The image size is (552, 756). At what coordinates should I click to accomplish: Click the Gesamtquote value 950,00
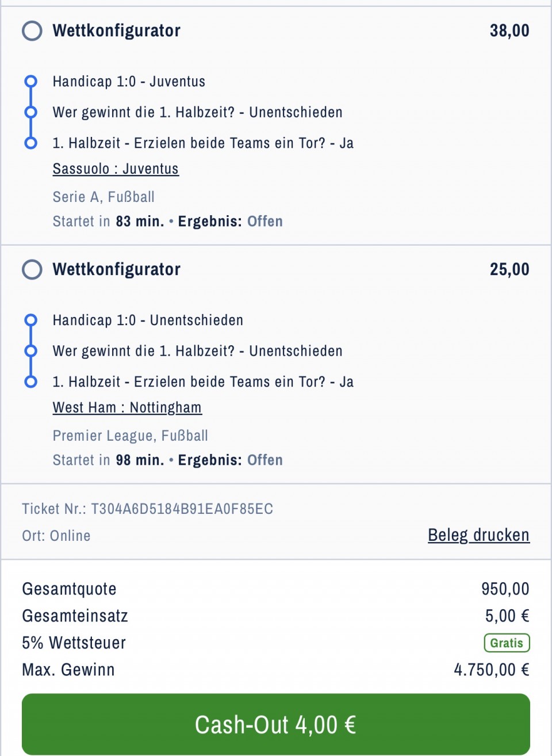click(x=505, y=589)
